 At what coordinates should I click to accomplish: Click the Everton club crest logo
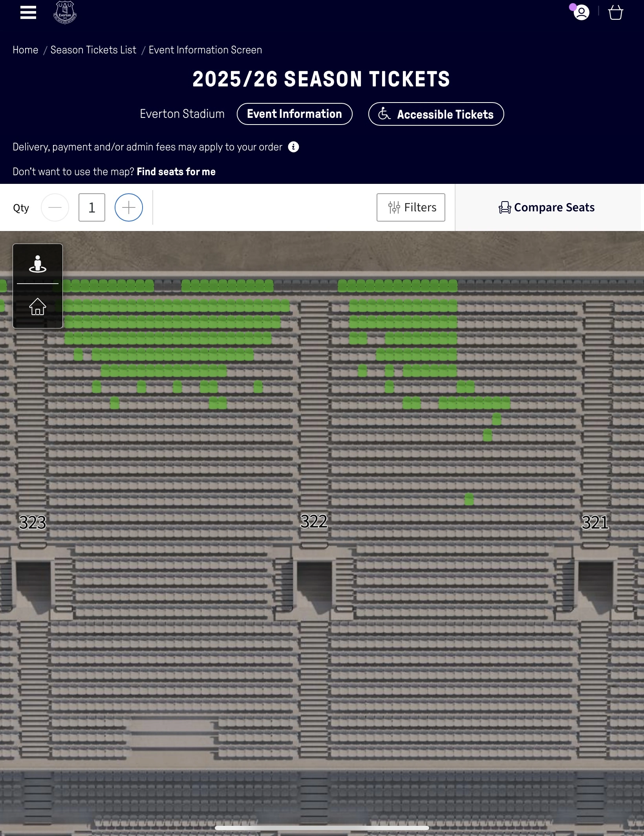pyautogui.click(x=65, y=13)
